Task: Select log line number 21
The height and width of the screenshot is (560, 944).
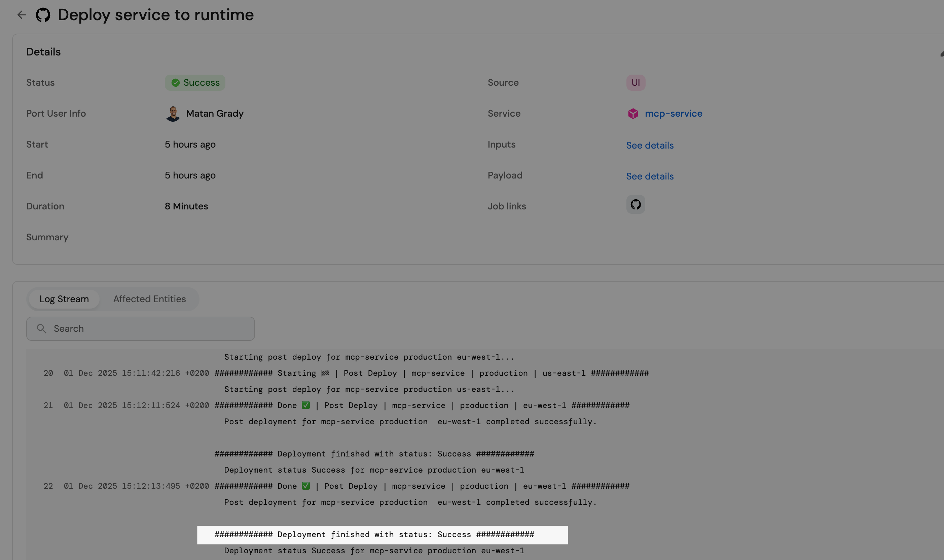Action: pos(48,406)
